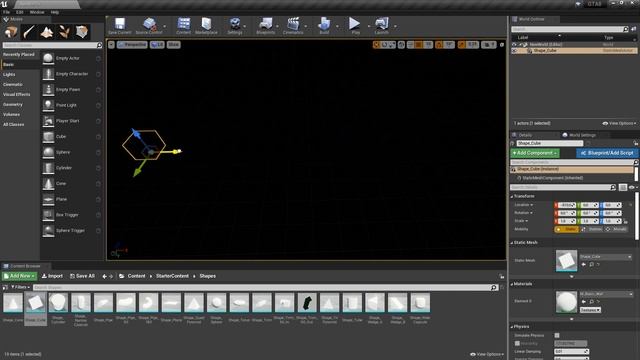Open Settings in the main toolbar
Screen dimensions: 640x360
tap(235, 26)
